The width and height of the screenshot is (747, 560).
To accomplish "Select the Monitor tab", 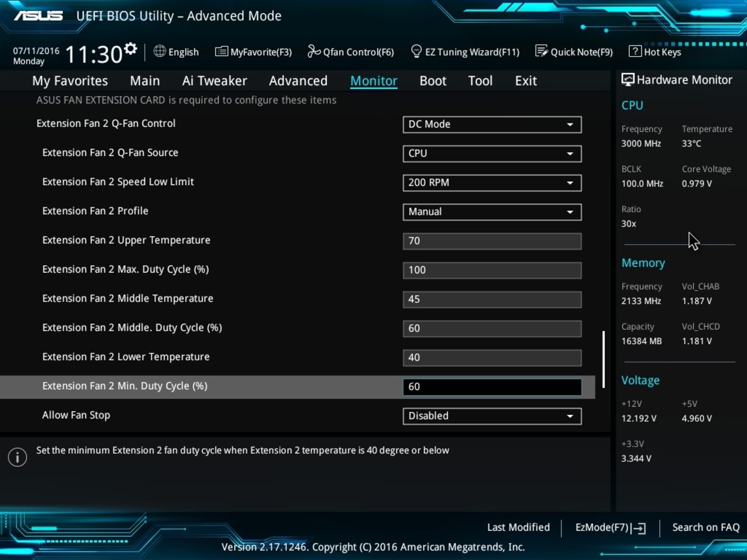I will (374, 81).
